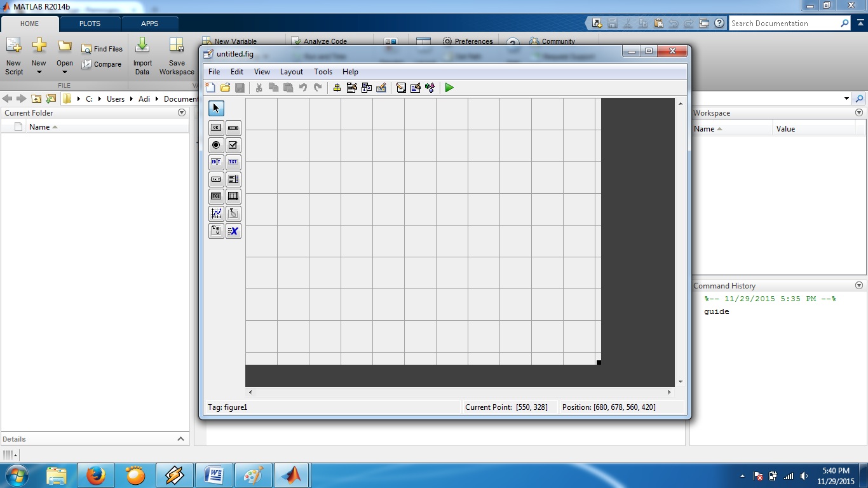Pick the Slider component from palette
This screenshot has height=488, width=868.
[x=233, y=128]
